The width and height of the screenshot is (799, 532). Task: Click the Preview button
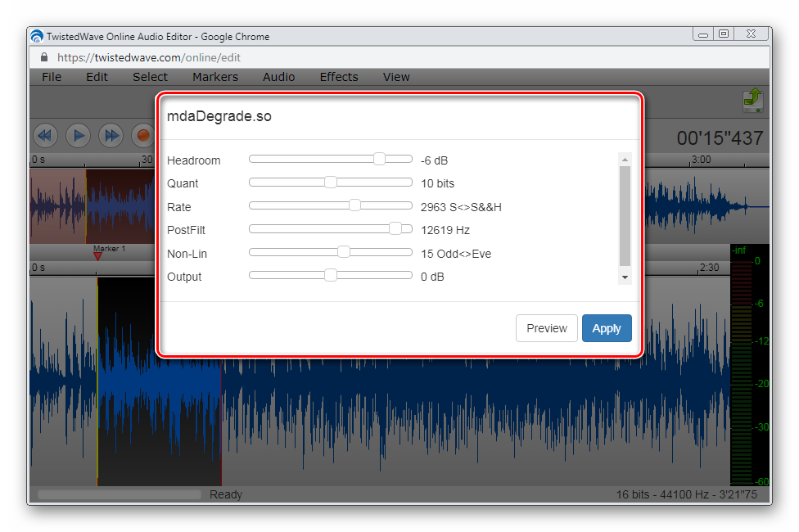546,328
